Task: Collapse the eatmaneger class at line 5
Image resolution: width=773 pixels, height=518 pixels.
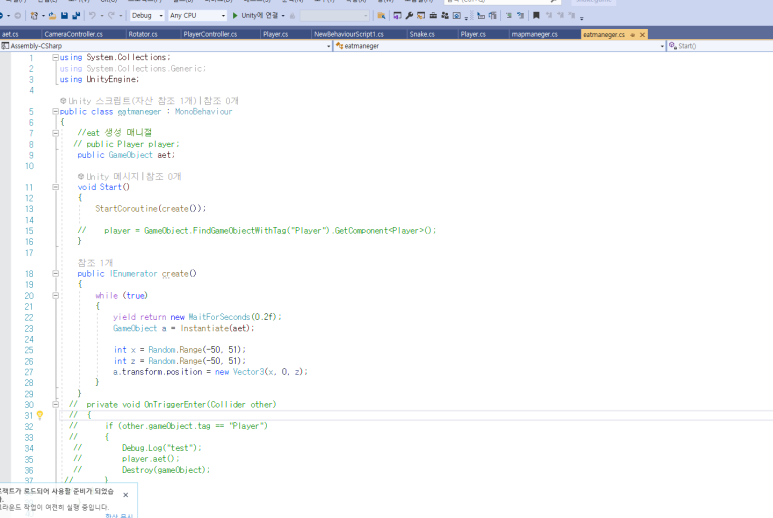Action: tap(56, 111)
